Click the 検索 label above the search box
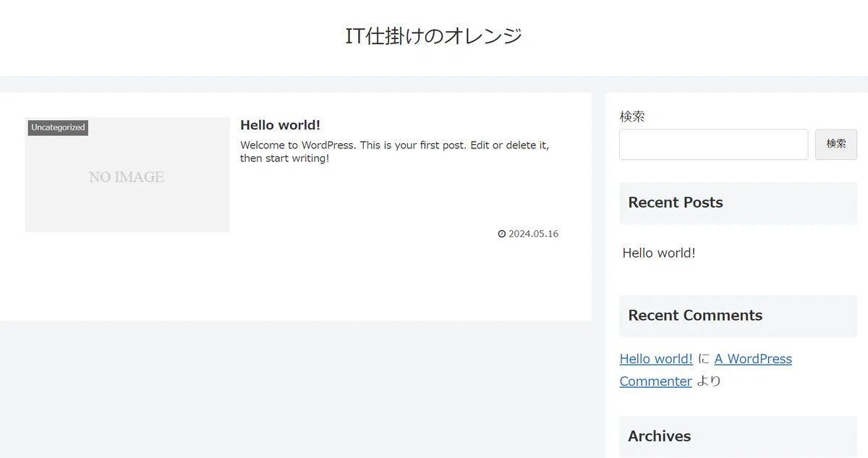 point(632,116)
